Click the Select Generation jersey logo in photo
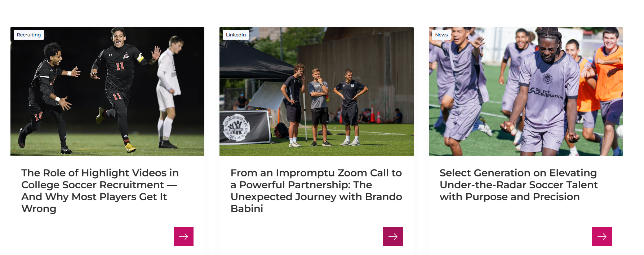Image resolution: width=644 pixels, height=255 pixels. coord(547,92)
